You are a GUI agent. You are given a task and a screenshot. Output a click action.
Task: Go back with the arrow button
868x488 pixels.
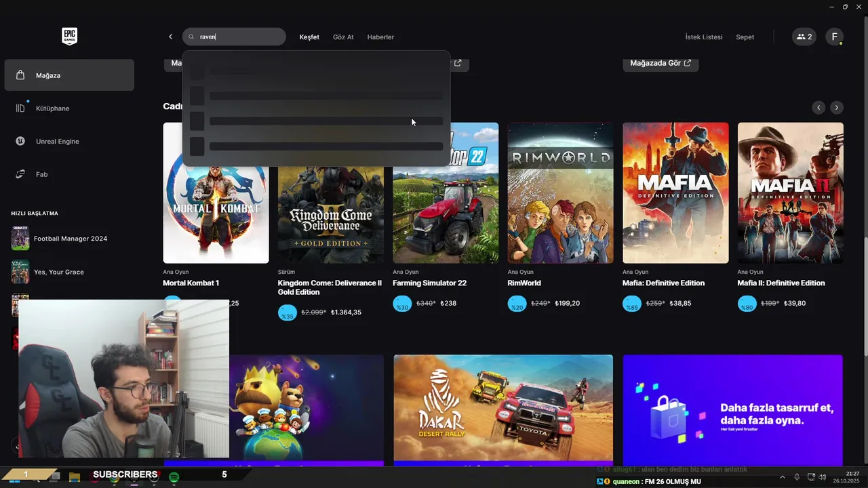pos(170,37)
